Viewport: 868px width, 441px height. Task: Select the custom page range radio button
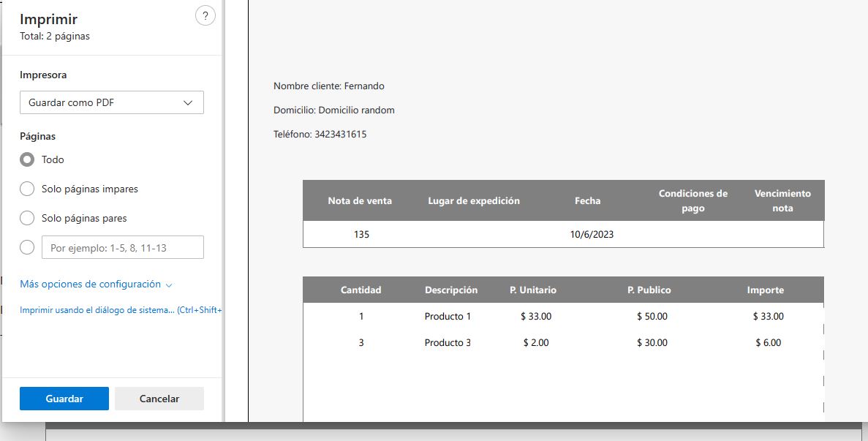(27, 247)
